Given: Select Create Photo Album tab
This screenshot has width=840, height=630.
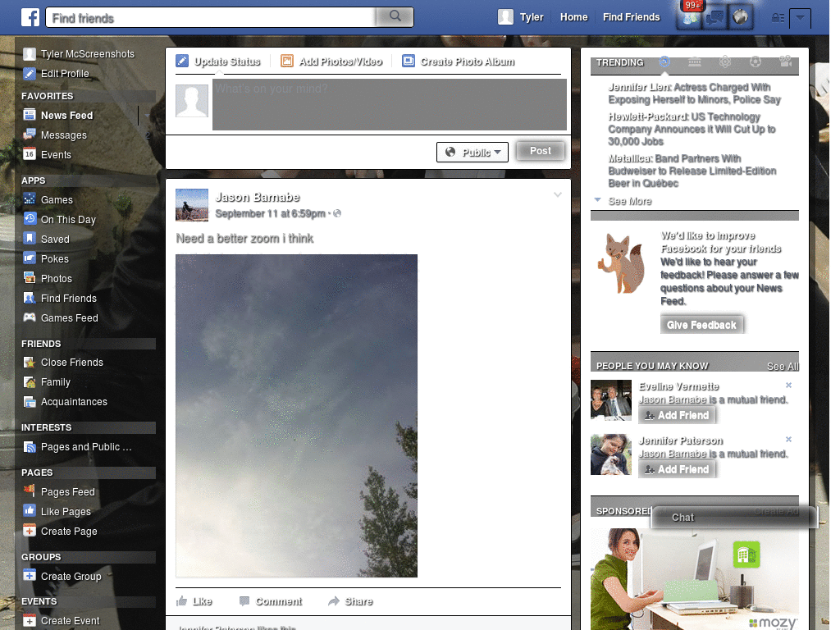Looking at the screenshot, I should 459,62.
